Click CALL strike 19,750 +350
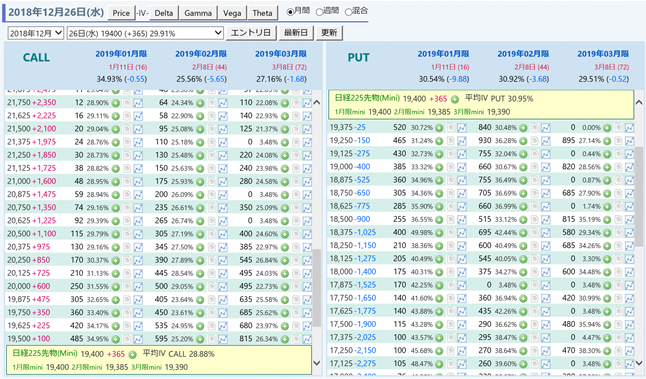646x379 pixels. 29,313
